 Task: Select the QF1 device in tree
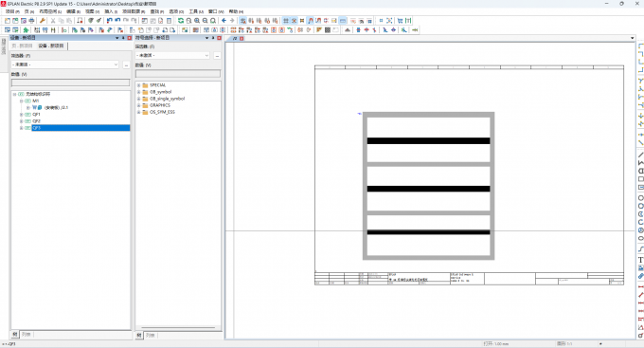(x=36, y=115)
